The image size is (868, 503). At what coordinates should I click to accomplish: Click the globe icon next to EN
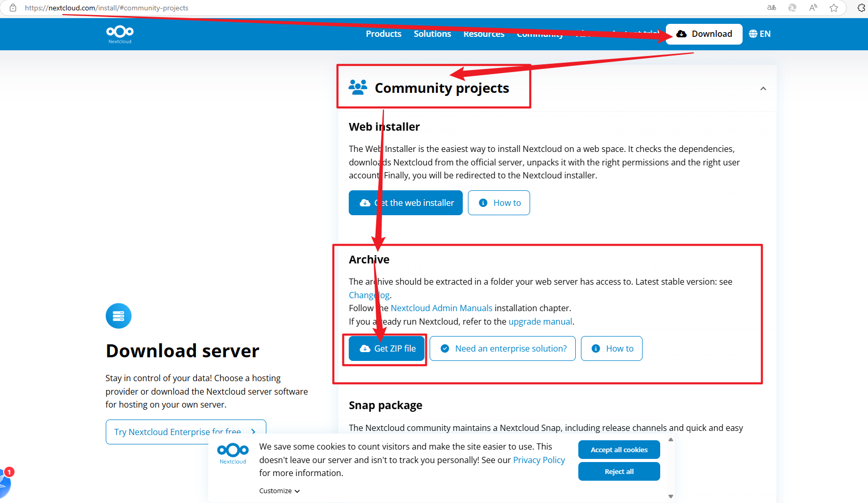(753, 34)
